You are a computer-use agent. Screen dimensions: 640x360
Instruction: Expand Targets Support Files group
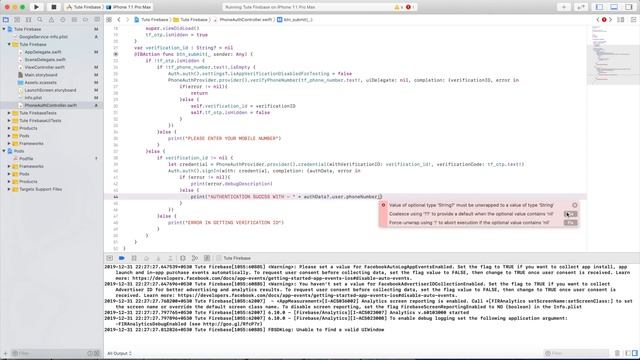point(9,189)
